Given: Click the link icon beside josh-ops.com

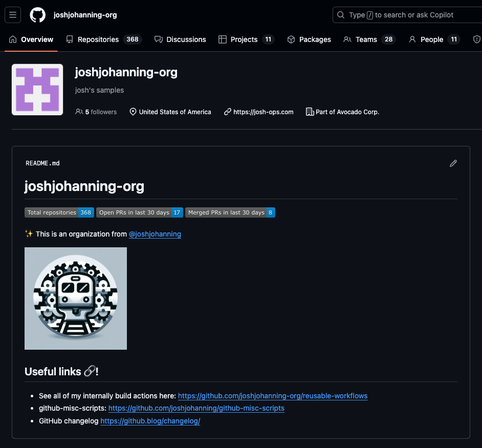Looking at the screenshot, I should pos(228,112).
